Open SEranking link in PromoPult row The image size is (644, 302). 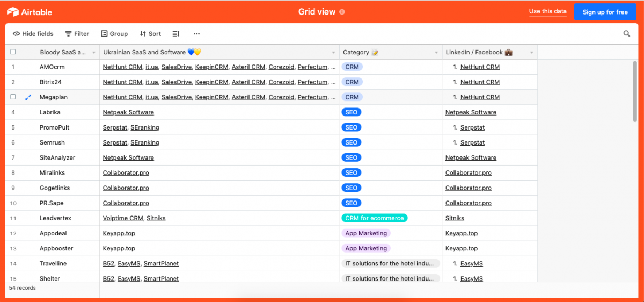tap(145, 127)
